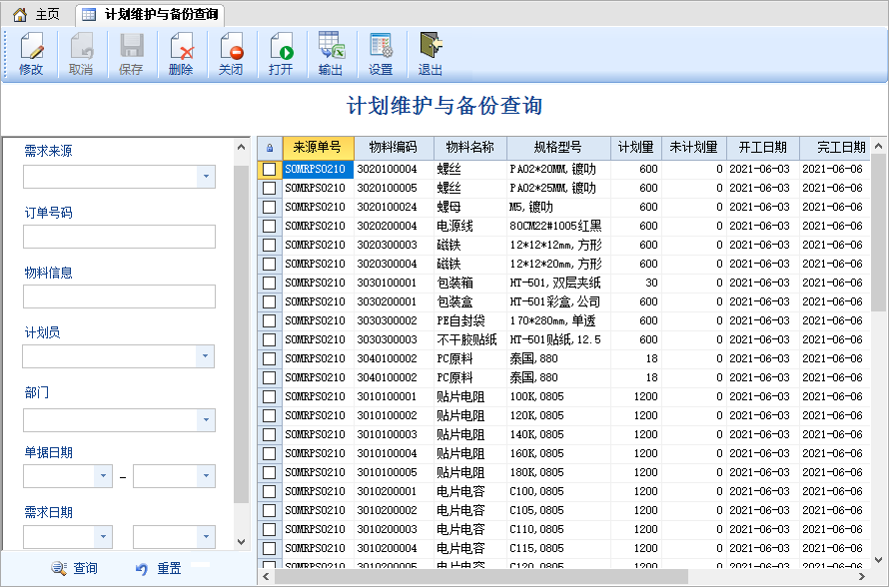Check the 包装盒 row checkbox
This screenshot has height=588, width=889.
point(270,301)
